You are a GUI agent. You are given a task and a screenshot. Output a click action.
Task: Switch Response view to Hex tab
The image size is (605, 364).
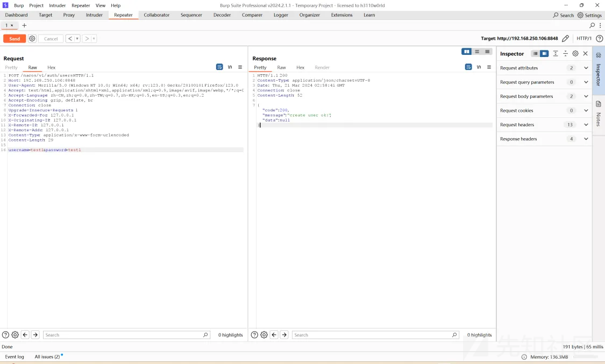click(x=300, y=68)
